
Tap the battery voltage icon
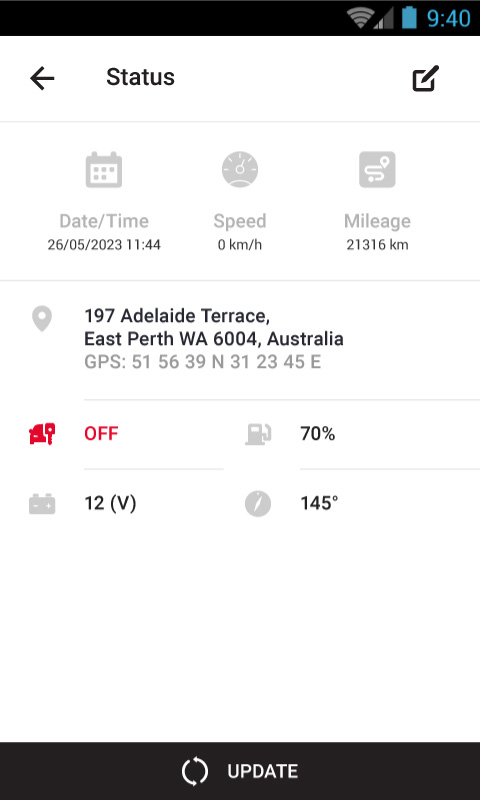point(42,504)
